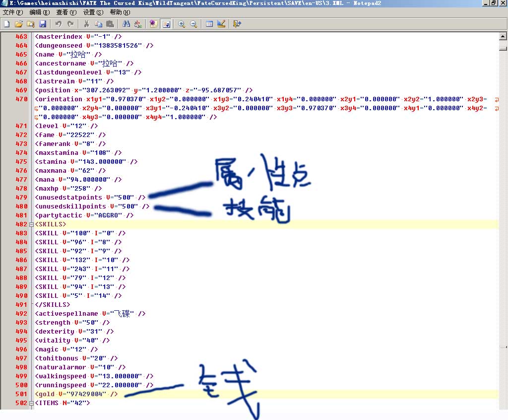Click the masterindex V="-1" line
508x420 pixels.
tap(78, 37)
